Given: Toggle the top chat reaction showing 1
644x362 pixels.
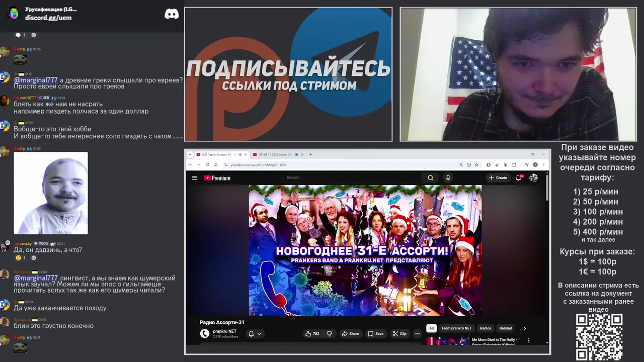Looking at the screenshot, I should tap(21, 35).
